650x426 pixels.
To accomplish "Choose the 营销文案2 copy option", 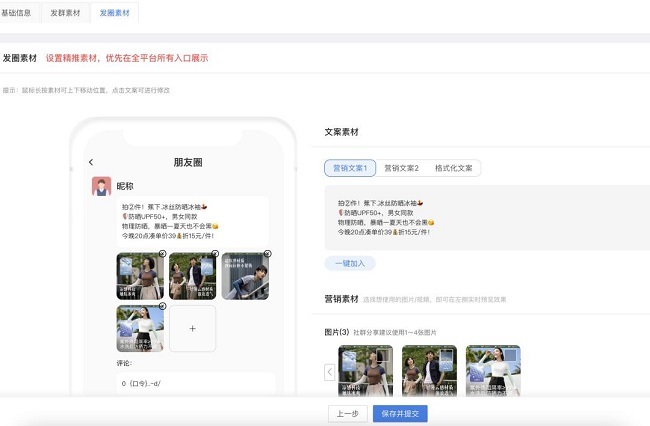I will pos(403,168).
